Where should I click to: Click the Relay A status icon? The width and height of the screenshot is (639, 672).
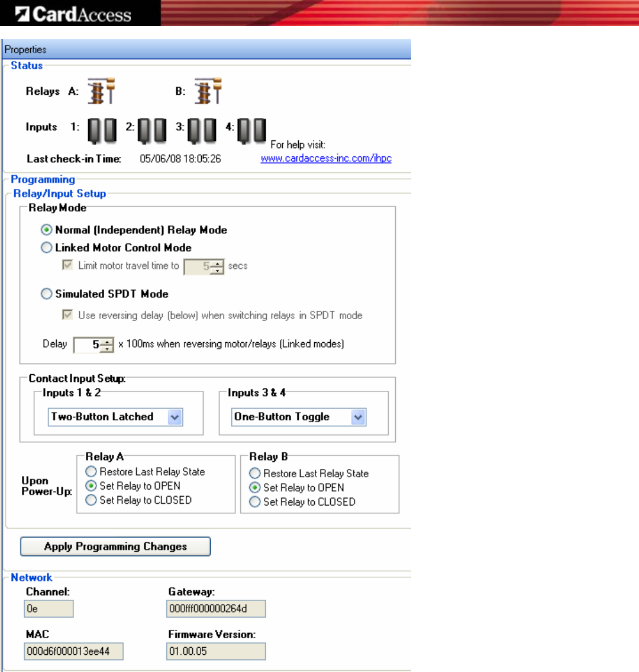[x=102, y=91]
